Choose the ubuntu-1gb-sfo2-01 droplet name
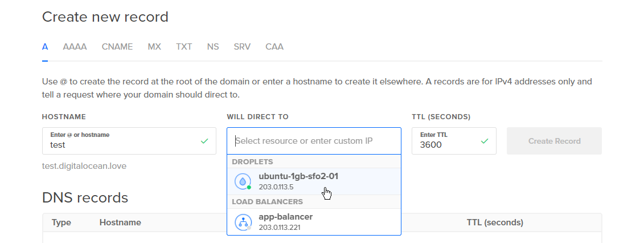644x243 pixels. tap(298, 176)
